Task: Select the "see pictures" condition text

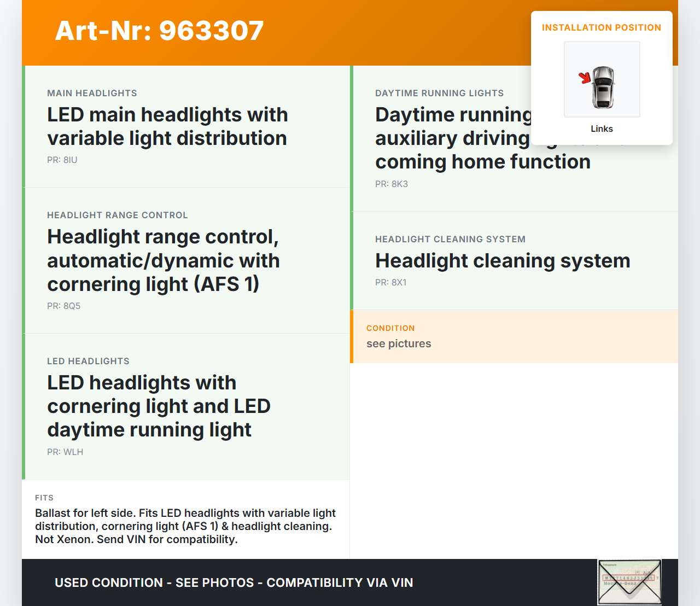Action: tap(399, 343)
